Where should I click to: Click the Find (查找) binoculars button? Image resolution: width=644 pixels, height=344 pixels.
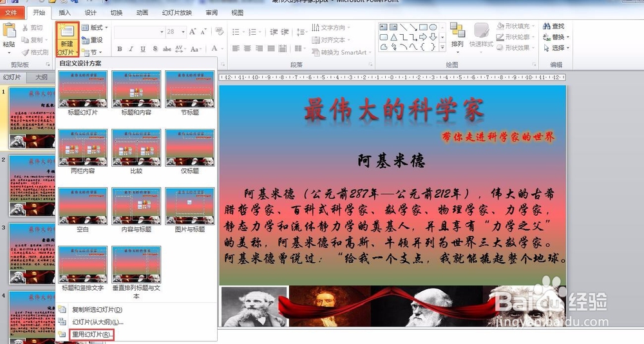(554, 26)
